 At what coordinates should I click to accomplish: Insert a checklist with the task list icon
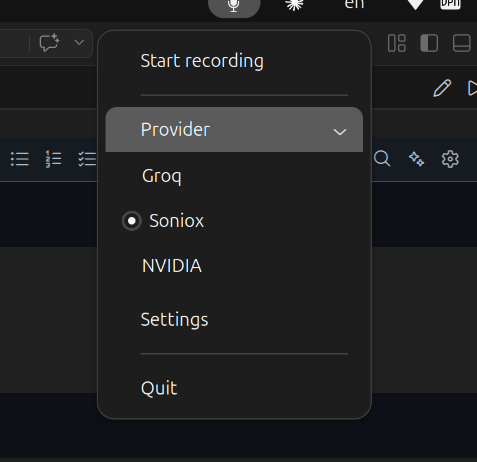click(87, 159)
